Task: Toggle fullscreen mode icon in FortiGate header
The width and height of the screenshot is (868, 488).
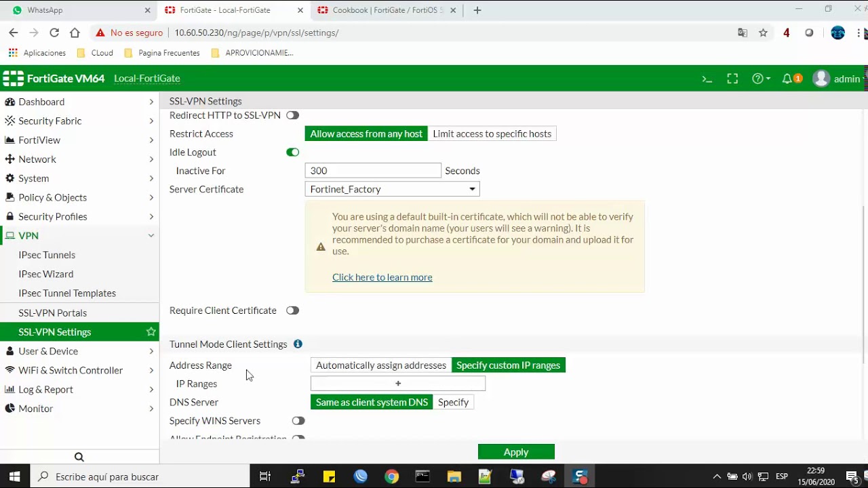Action: pyautogui.click(x=732, y=79)
